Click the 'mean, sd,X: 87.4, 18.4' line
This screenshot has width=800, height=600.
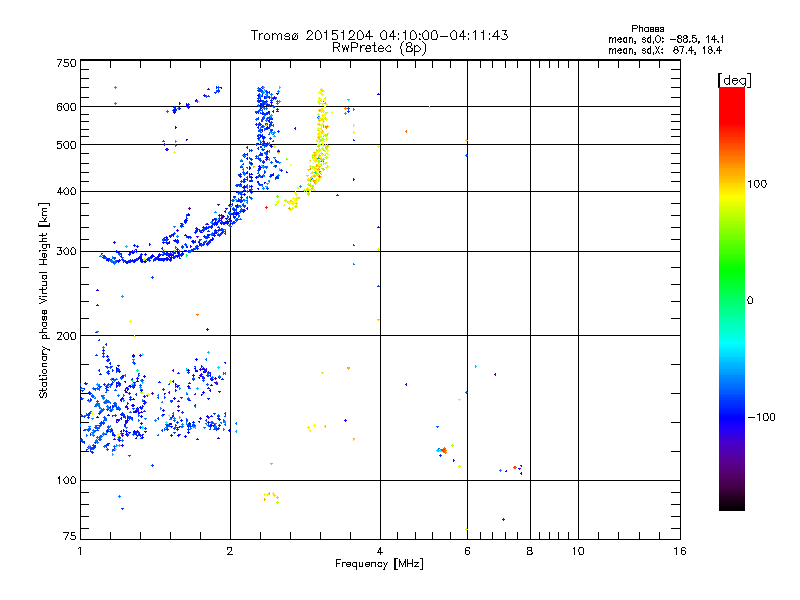[x=665, y=50]
